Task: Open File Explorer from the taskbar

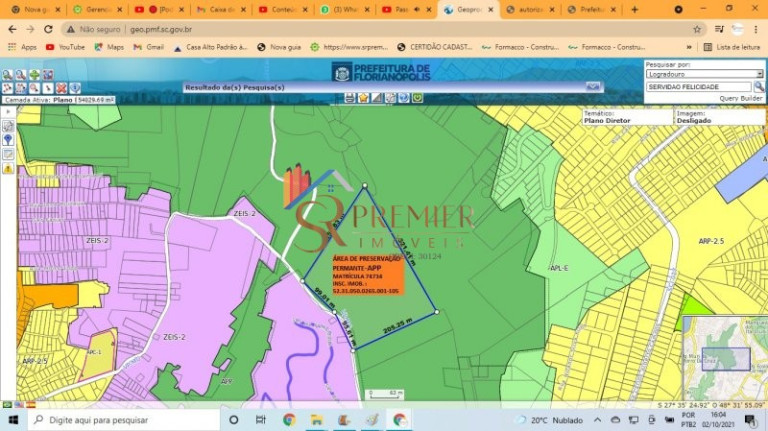Action: pyautogui.click(x=316, y=420)
